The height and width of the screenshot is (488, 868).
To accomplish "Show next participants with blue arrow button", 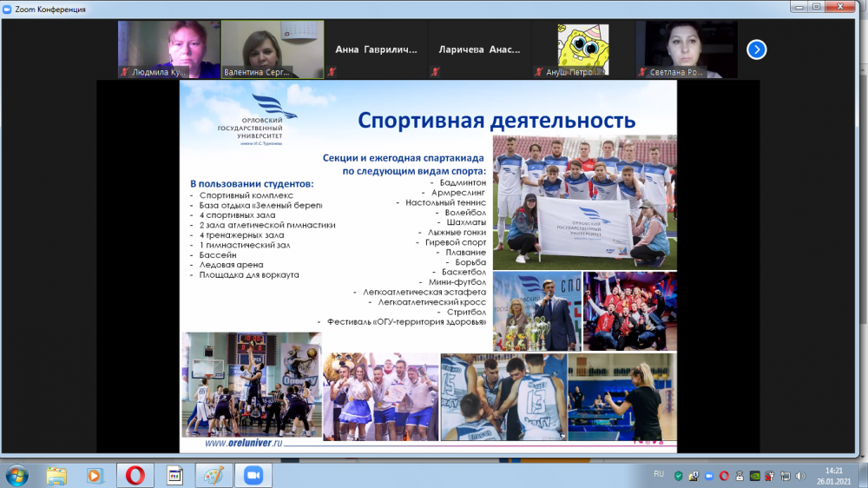I will pos(756,49).
